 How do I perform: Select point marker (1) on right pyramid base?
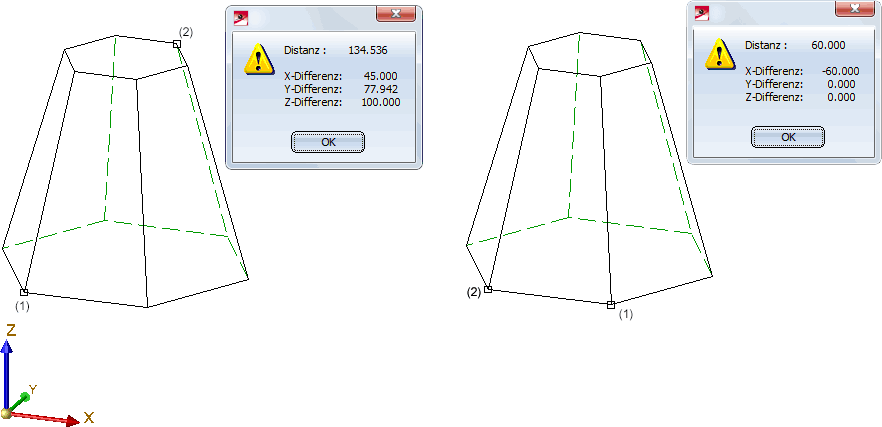[x=611, y=305]
